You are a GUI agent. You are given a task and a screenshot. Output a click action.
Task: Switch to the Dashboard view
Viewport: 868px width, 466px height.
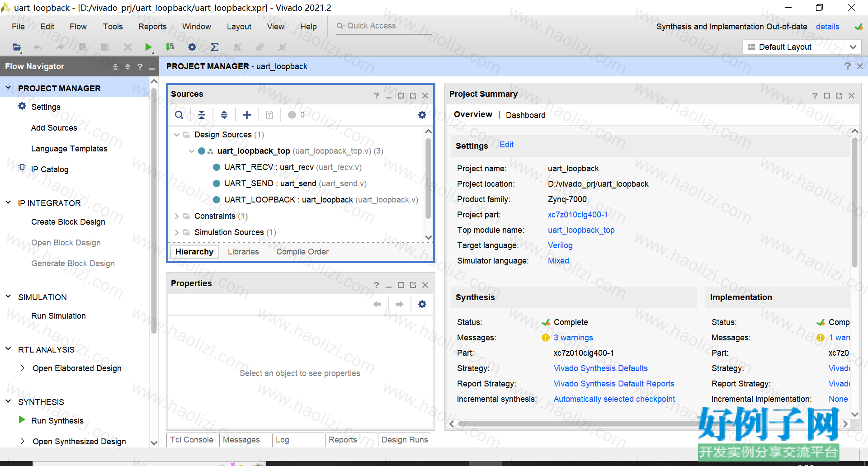point(525,115)
